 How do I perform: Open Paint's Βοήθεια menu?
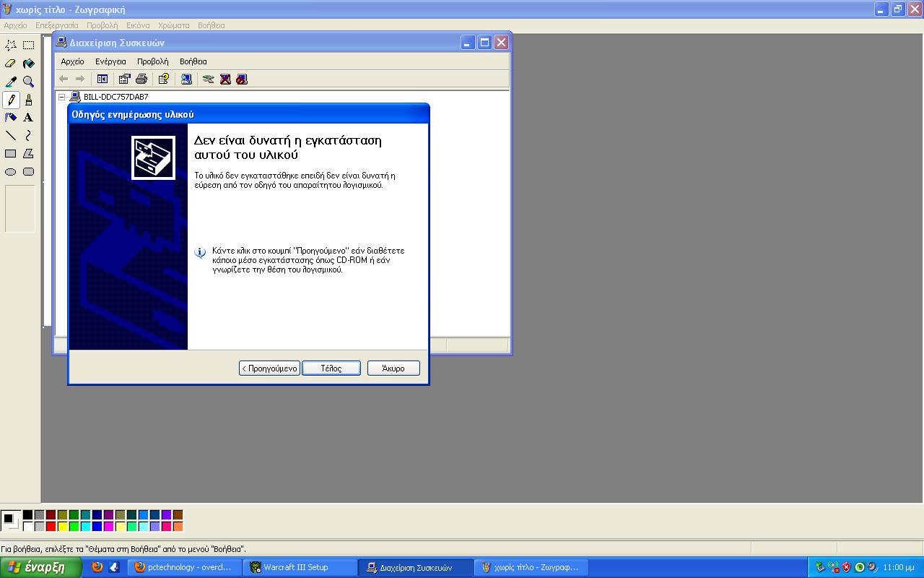click(211, 25)
